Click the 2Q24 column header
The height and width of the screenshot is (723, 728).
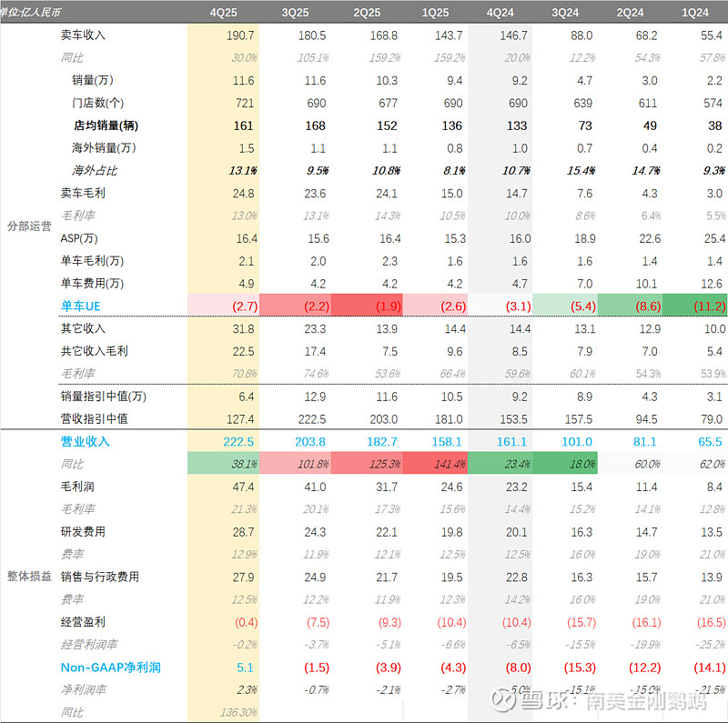point(630,13)
